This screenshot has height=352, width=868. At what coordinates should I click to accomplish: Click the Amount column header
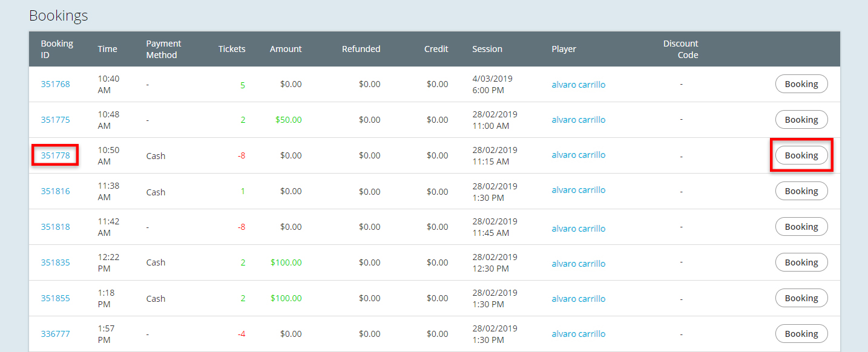(286, 49)
